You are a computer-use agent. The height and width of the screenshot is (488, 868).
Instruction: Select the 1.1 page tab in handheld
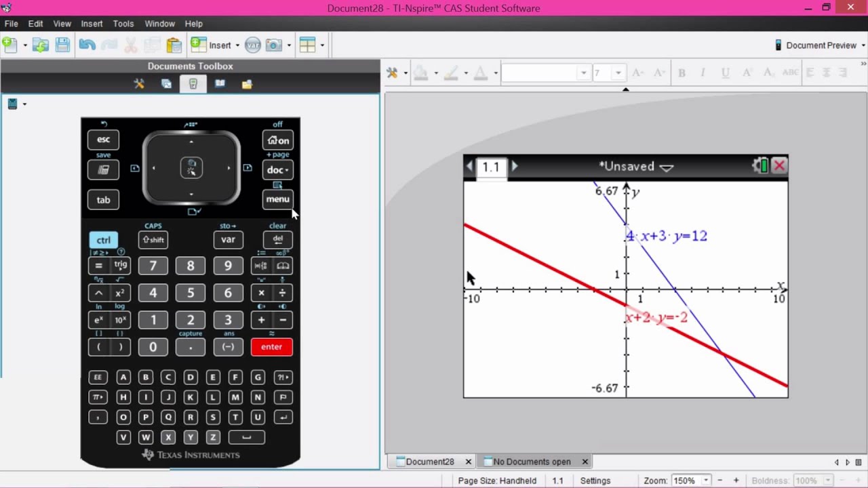pyautogui.click(x=491, y=167)
